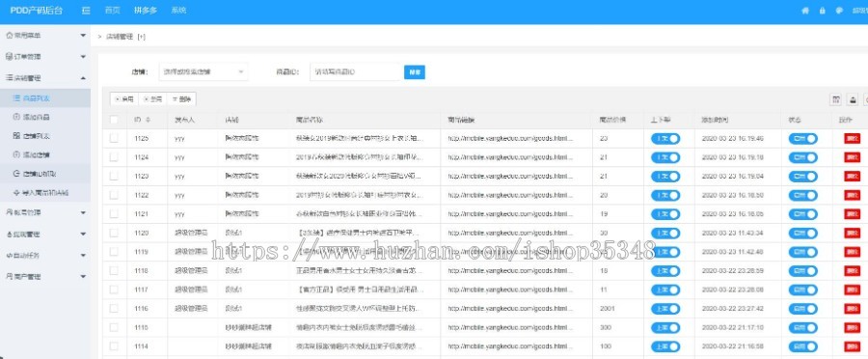Open the 系统 top navigation item

click(178, 11)
